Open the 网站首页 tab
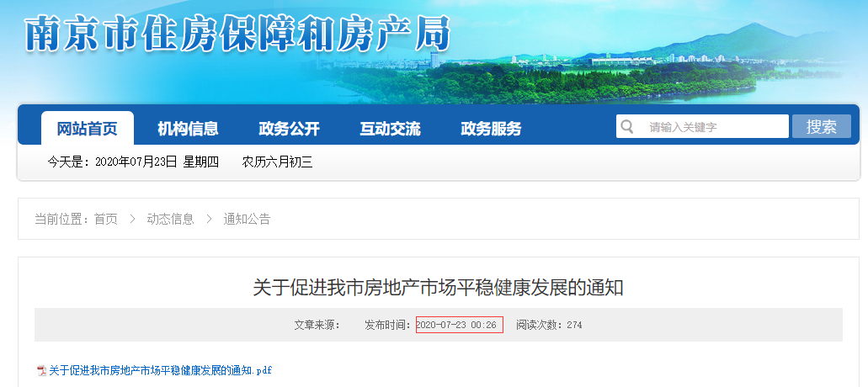Viewport: 868px width, 387px height. tap(88, 128)
